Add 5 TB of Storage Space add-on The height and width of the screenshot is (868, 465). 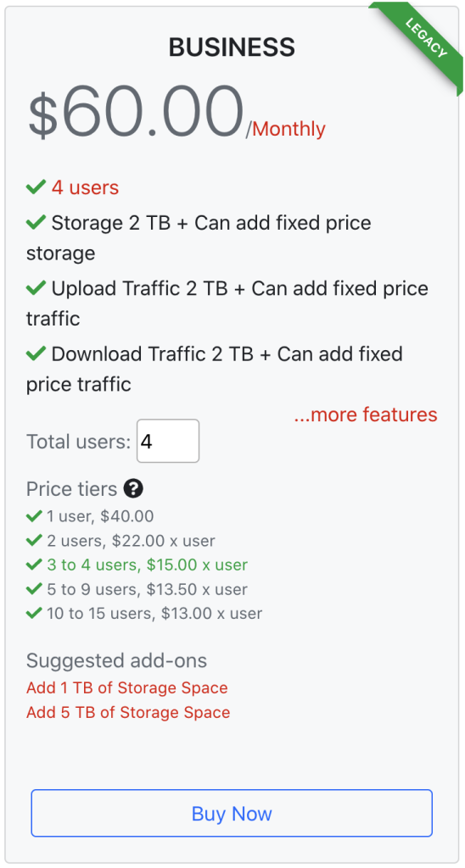[x=128, y=712]
